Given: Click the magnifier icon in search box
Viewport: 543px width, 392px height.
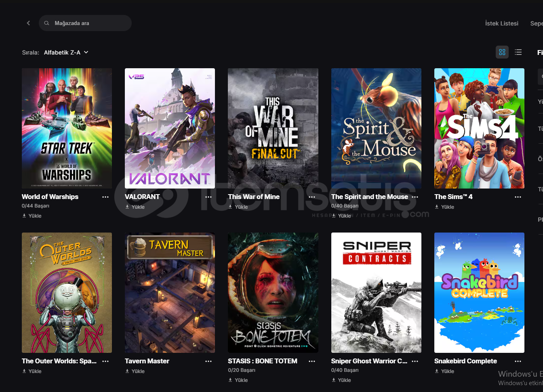Looking at the screenshot, I should [x=47, y=23].
